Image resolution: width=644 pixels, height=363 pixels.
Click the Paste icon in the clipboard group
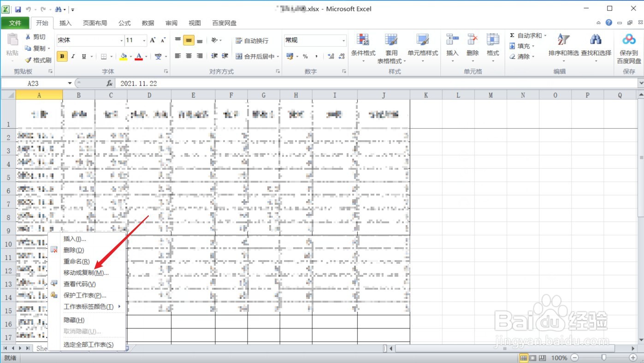coord(12,40)
